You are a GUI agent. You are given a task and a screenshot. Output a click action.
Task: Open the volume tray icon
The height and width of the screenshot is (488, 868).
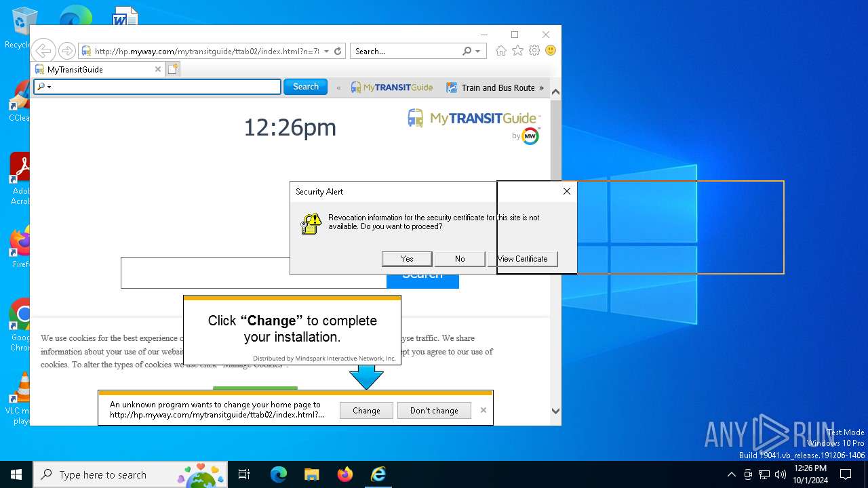click(x=781, y=474)
